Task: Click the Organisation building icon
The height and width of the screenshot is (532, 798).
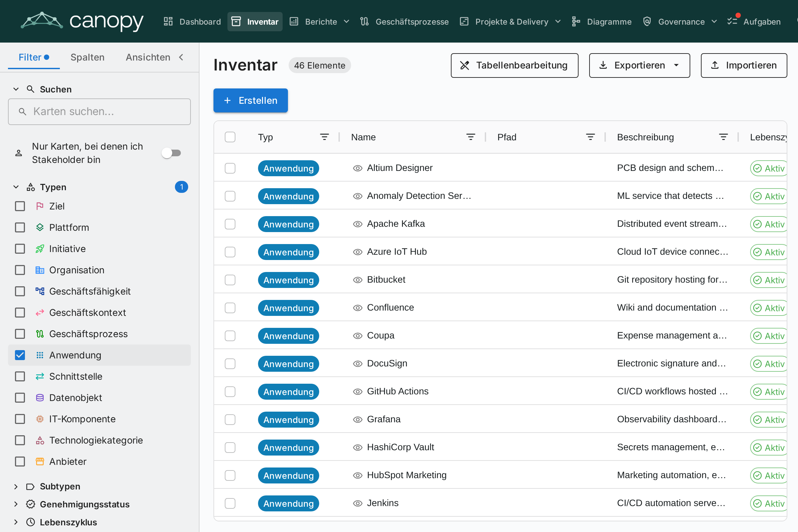Action: pyautogui.click(x=40, y=270)
